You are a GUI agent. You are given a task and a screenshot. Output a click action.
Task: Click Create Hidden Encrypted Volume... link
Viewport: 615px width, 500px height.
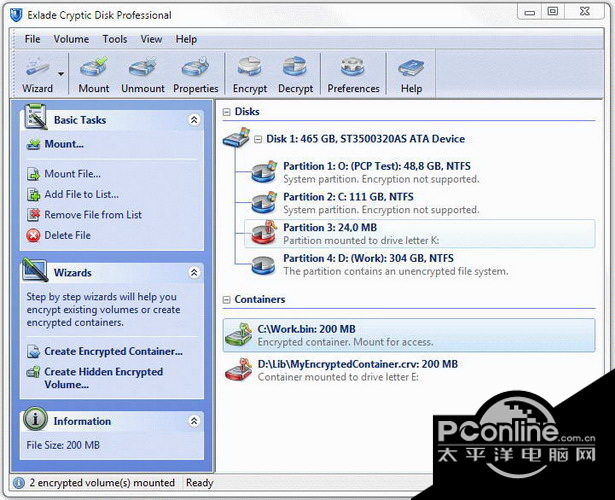click(x=103, y=378)
